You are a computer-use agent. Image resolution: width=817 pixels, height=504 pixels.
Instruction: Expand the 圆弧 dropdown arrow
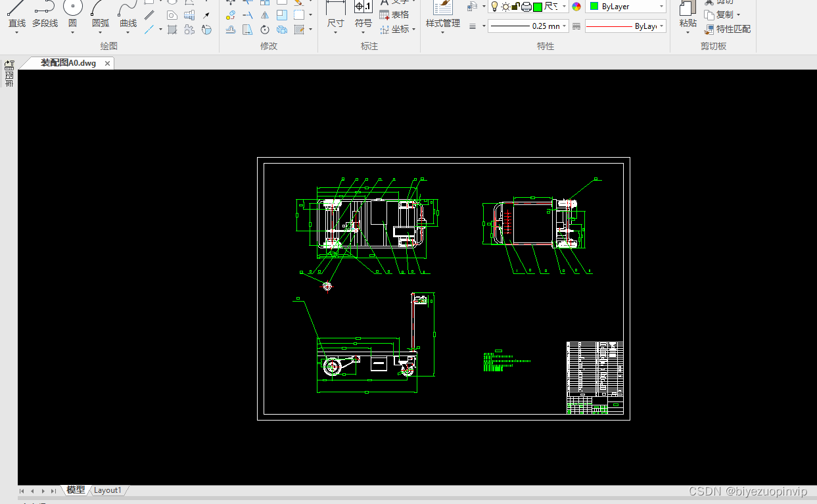coord(101,32)
